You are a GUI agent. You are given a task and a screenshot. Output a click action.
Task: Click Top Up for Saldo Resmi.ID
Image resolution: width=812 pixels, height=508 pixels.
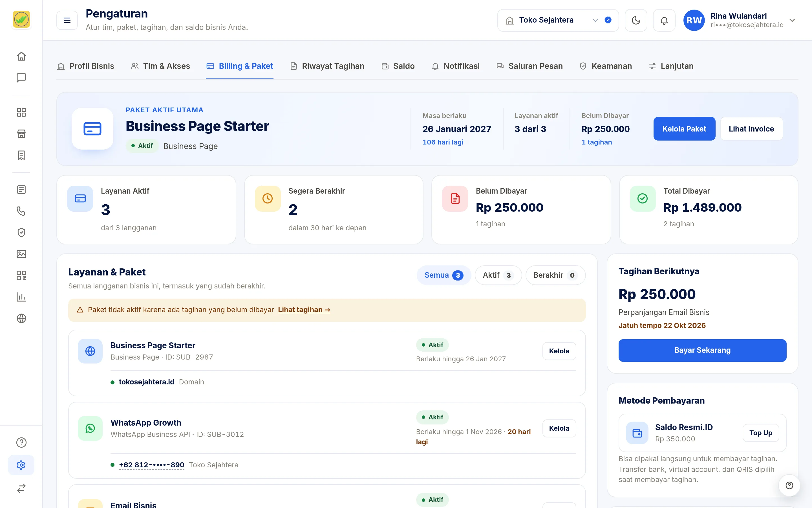tap(761, 433)
